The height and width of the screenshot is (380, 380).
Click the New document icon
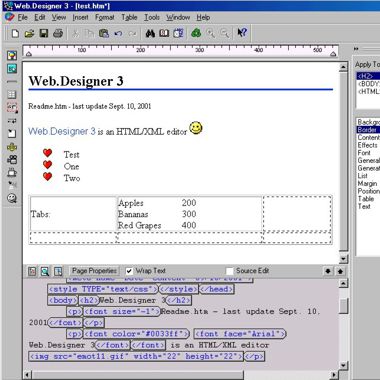click(15, 33)
